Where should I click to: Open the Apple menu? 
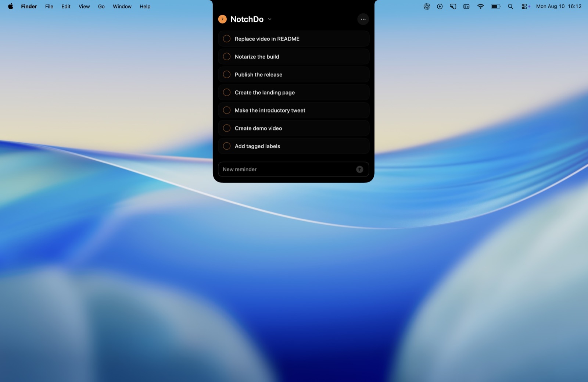(11, 6)
